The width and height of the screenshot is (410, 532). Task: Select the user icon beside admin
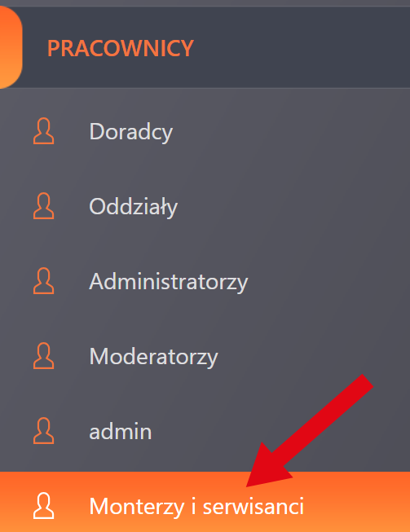click(43, 431)
